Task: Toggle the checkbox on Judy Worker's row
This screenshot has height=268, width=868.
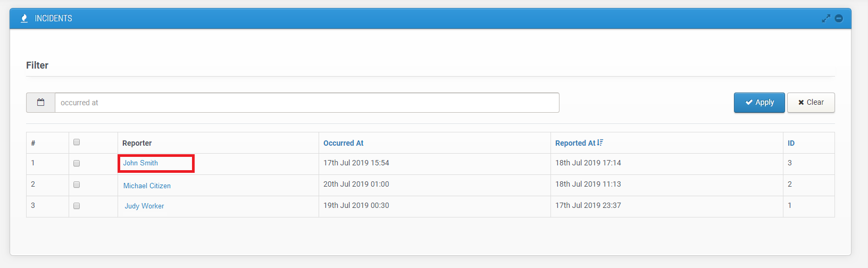Action: coord(77,206)
